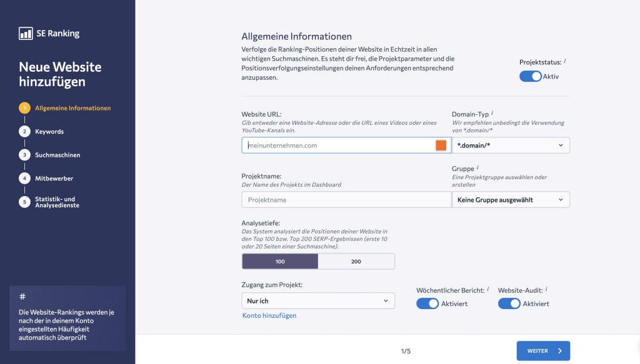Disable the Wöchentlicher Bericht toggle
Image resolution: width=640 pixels, height=364 pixels.
[x=427, y=303]
